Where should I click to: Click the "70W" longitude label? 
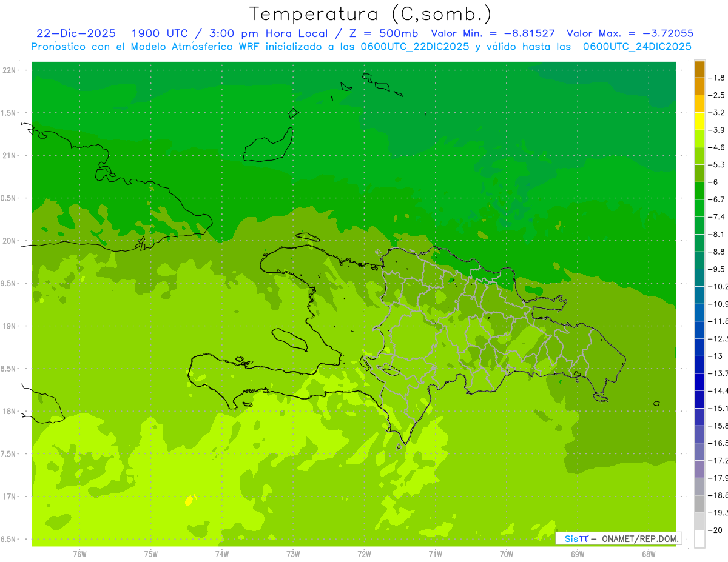507,554
